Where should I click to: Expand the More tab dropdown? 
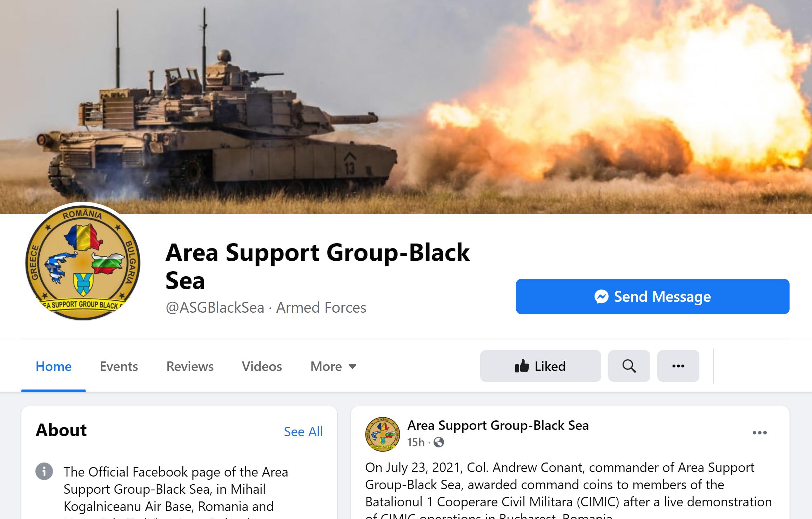point(333,366)
